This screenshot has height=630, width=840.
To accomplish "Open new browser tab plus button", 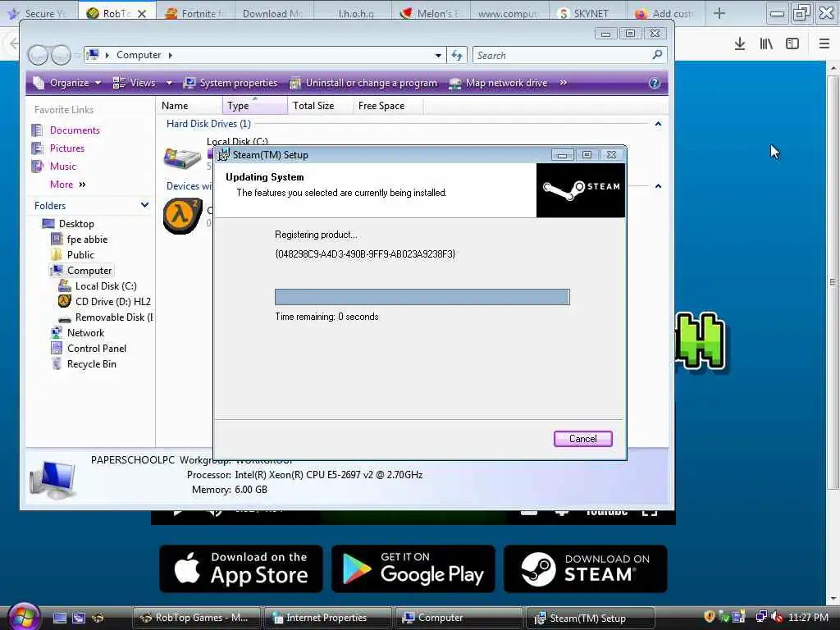I will [719, 13].
